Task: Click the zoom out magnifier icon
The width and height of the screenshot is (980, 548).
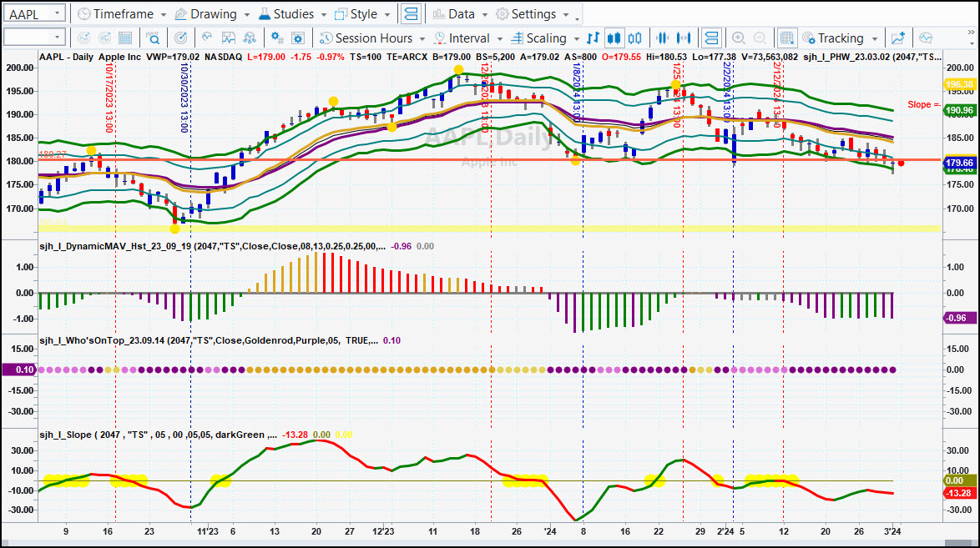Action: tap(760, 38)
